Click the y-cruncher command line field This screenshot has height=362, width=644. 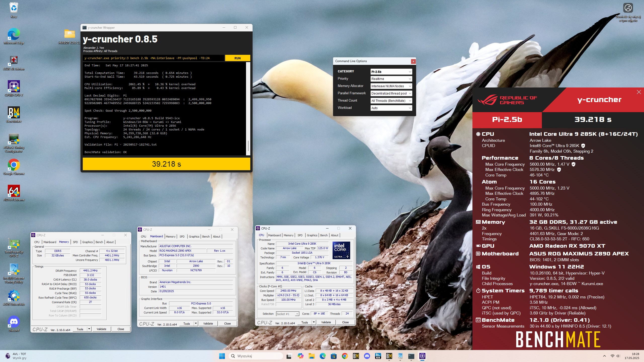click(x=153, y=58)
